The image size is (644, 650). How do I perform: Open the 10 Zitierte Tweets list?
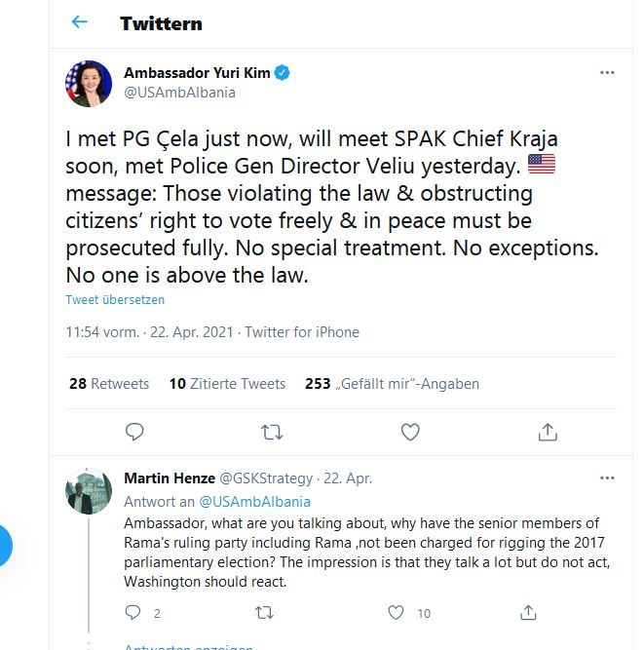[227, 384]
